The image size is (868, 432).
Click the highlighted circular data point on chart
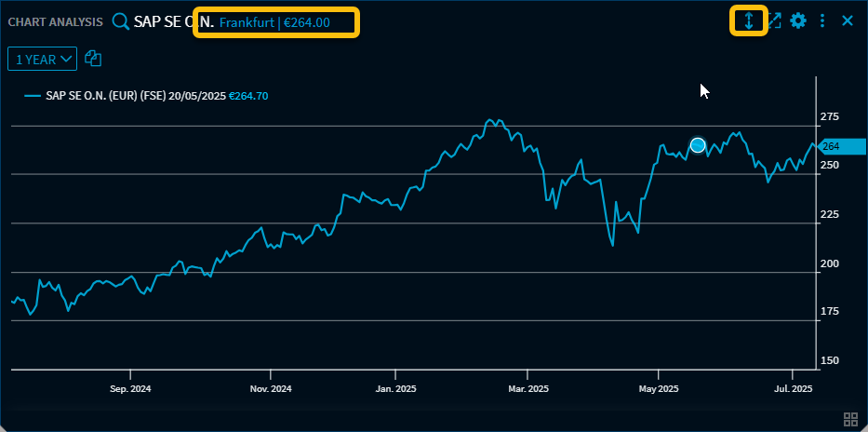(x=698, y=145)
